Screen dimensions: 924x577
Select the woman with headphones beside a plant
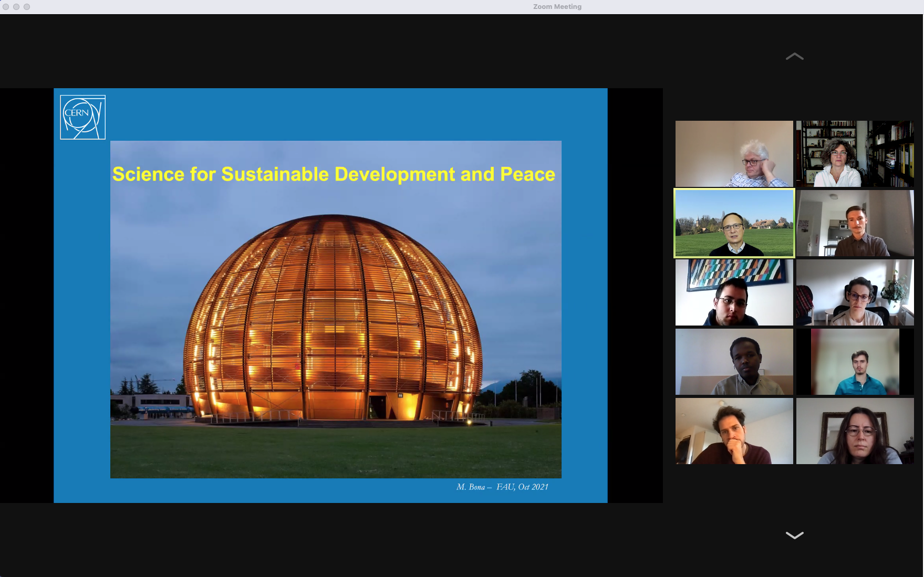(x=855, y=292)
